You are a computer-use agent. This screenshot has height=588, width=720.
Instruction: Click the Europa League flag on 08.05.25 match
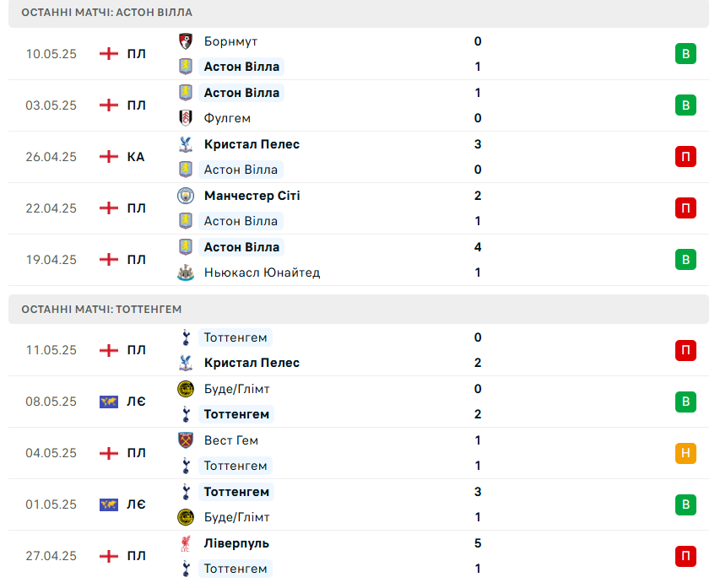[x=109, y=402]
